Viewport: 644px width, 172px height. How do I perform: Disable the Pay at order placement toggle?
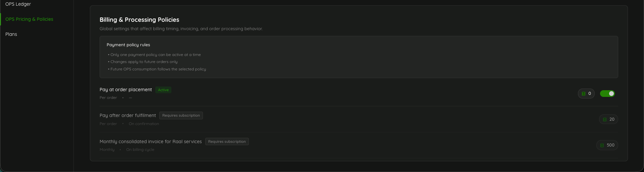(x=607, y=94)
